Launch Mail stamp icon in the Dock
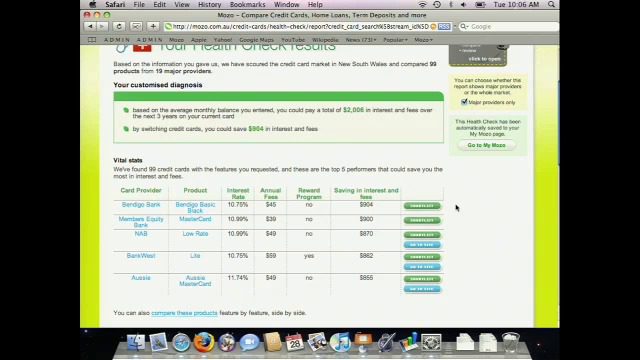The height and width of the screenshot is (360, 640). [x=158, y=342]
